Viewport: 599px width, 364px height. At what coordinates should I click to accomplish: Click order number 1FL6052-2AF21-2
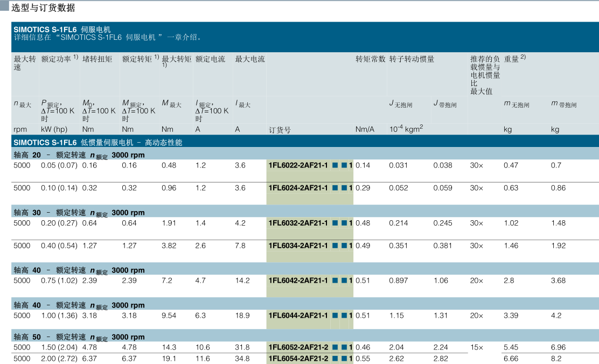coord(298,347)
